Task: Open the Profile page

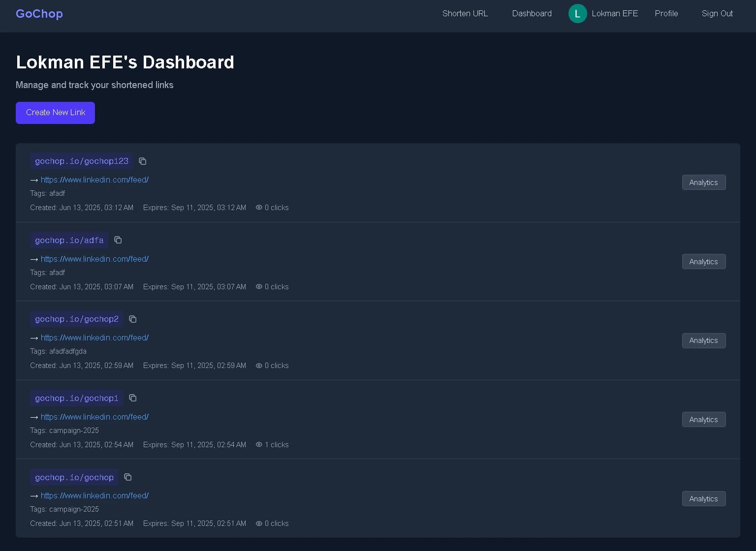Action: pos(666,13)
